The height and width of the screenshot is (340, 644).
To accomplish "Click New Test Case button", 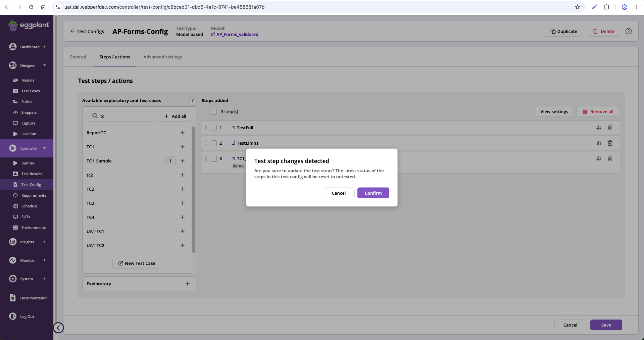I will [137, 263].
